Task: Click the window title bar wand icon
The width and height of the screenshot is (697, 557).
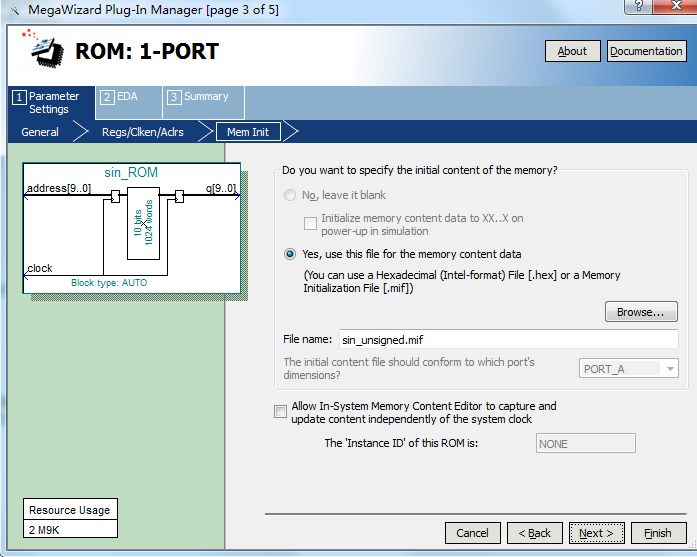Action: [15, 10]
